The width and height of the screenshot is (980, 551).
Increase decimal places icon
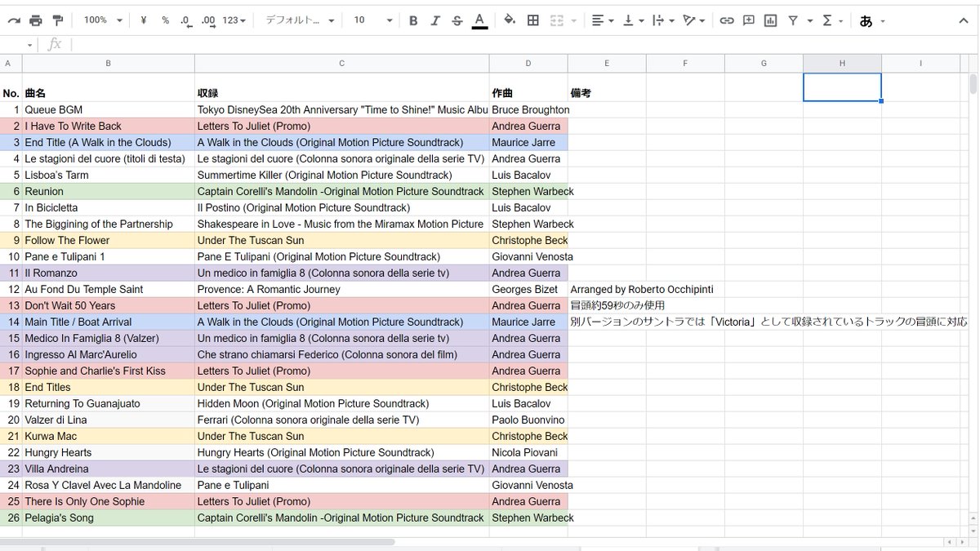point(208,20)
